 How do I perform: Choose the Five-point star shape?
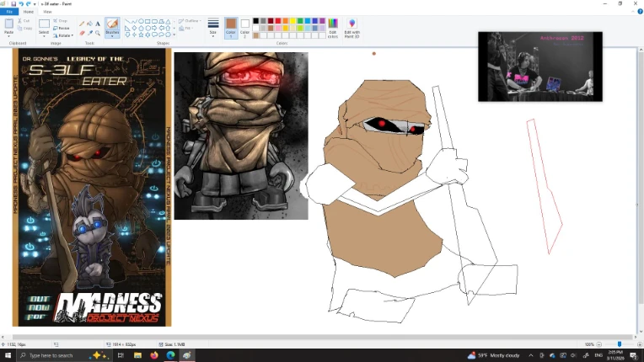coord(141,35)
